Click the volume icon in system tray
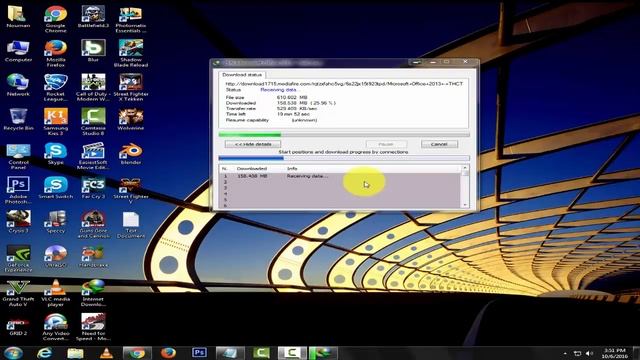 tap(589, 353)
